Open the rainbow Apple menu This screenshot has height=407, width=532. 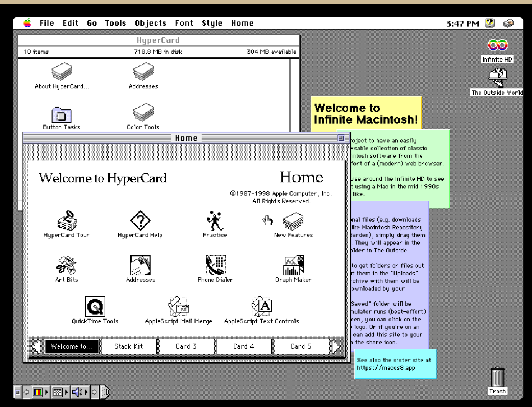[x=27, y=23]
